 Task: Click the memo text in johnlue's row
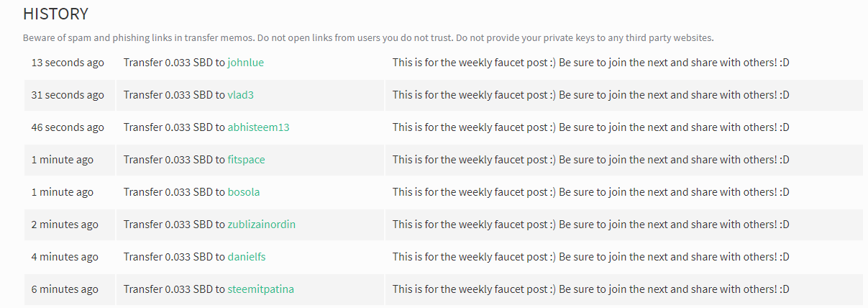click(x=591, y=63)
